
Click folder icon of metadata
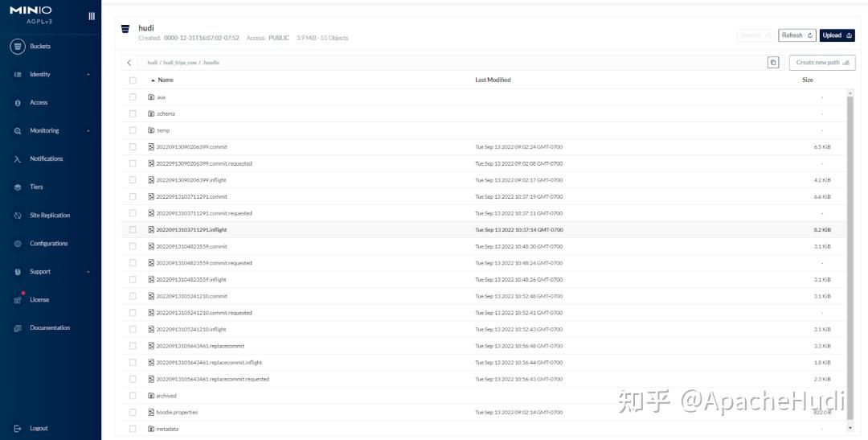click(x=150, y=429)
